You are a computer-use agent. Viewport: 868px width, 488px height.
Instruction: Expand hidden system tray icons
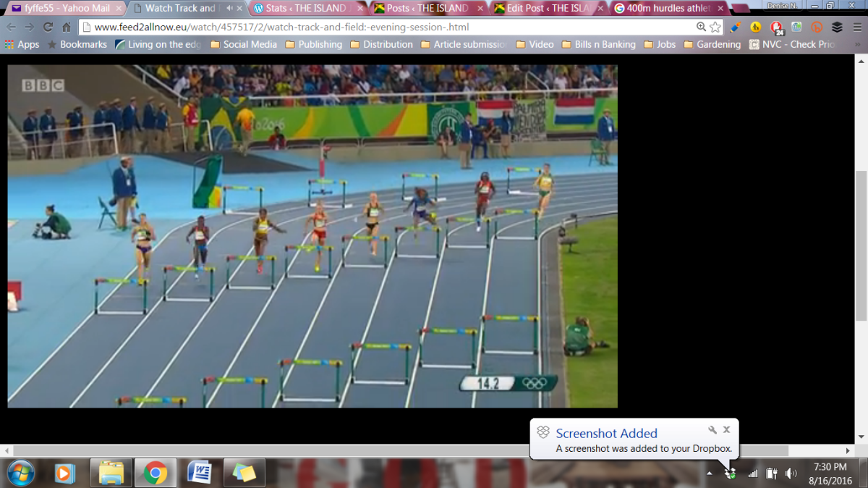pos(709,473)
